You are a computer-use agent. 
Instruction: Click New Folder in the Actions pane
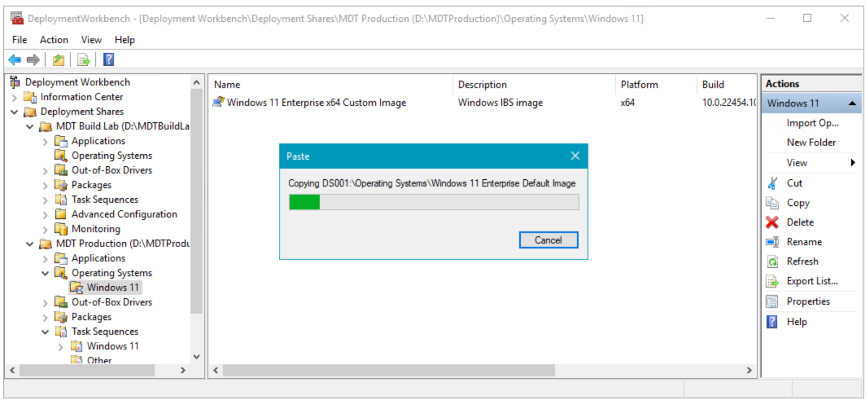811,142
